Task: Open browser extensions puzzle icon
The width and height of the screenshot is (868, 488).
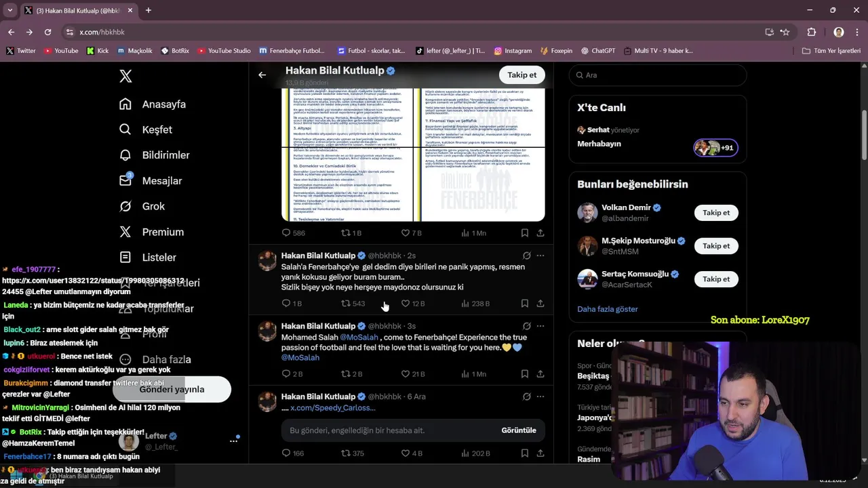Action: click(x=812, y=32)
